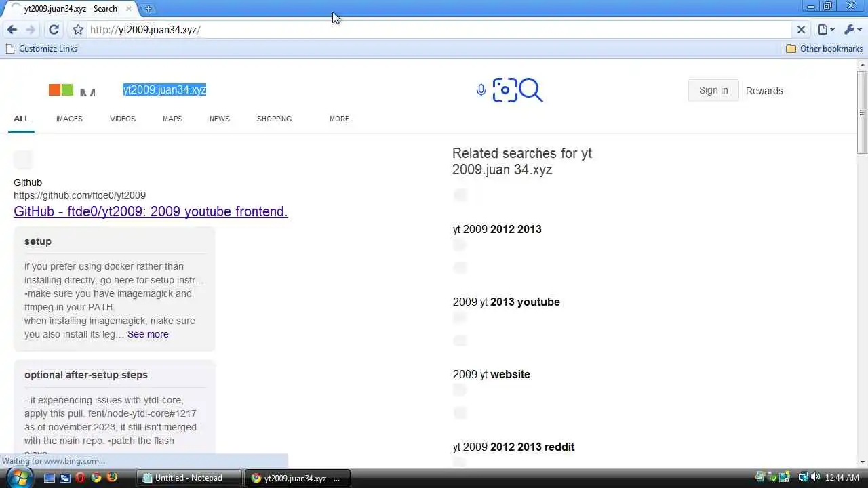Bookmark this page with the star icon
Viewport: 868px width, 488px height.
coord(78,30)
